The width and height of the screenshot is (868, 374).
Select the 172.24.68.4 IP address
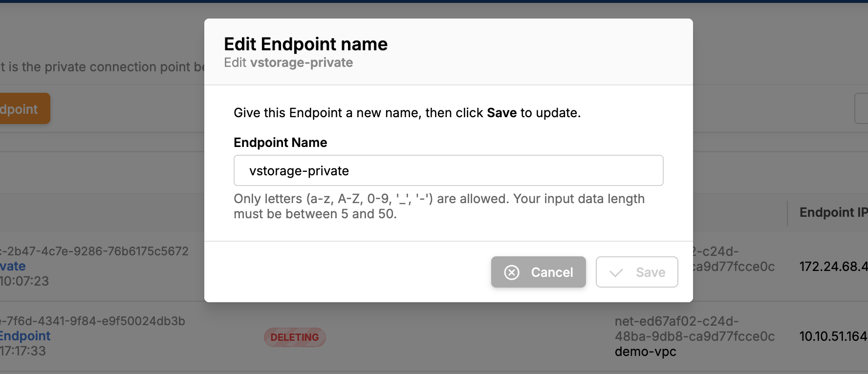pos(833,267)
